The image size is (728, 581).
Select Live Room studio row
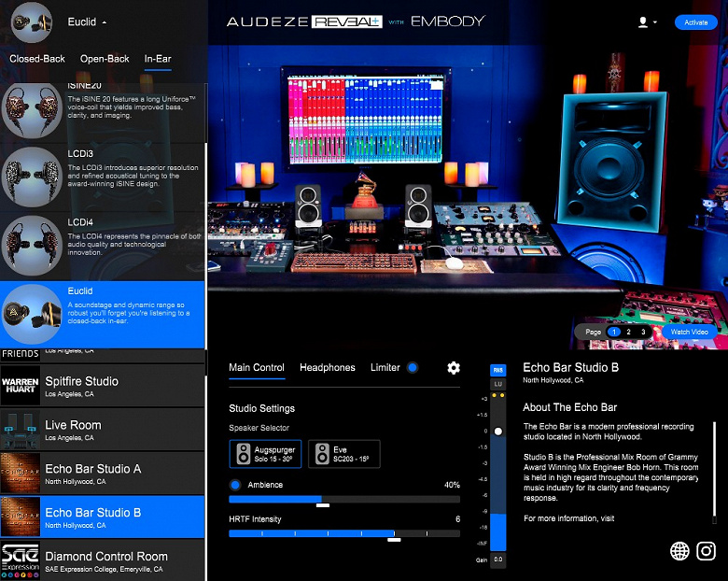[102, 430]
